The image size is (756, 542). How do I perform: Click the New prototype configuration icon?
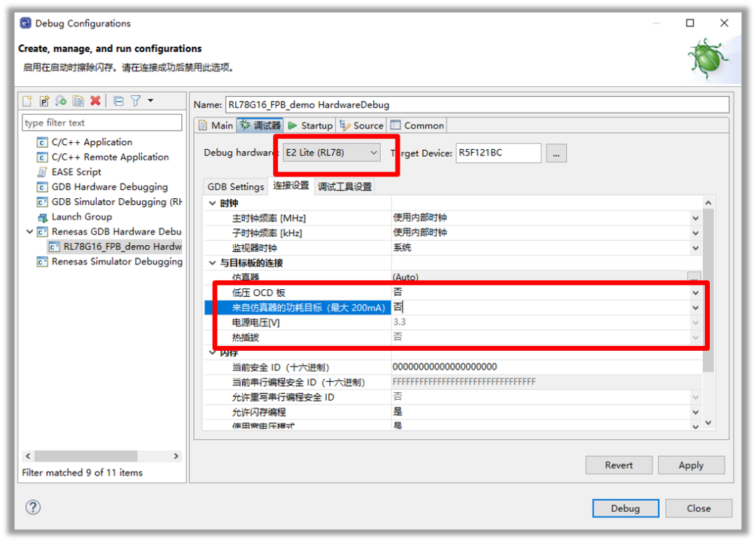point(44,101)
